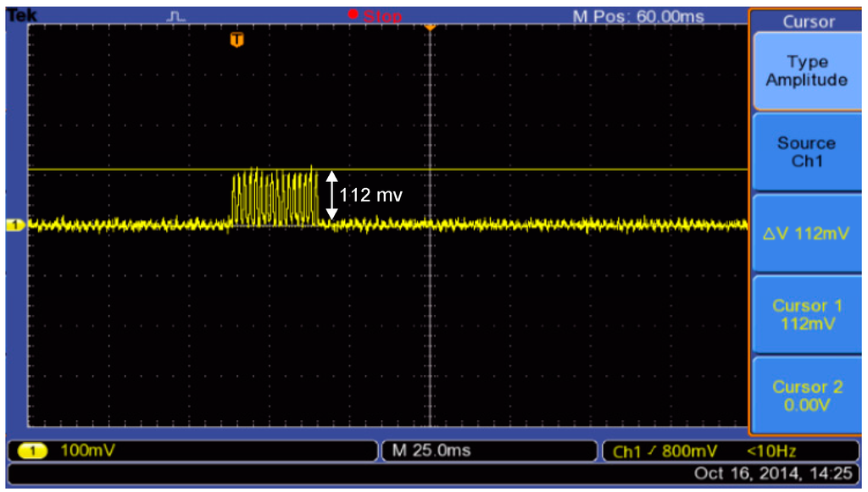Click the <10Hz trigger frequency readout

pos(771,451)
